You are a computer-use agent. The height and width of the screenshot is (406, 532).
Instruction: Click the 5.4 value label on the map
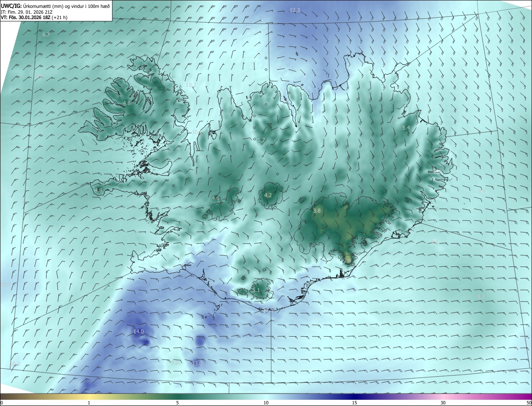(x=406, y=128)
